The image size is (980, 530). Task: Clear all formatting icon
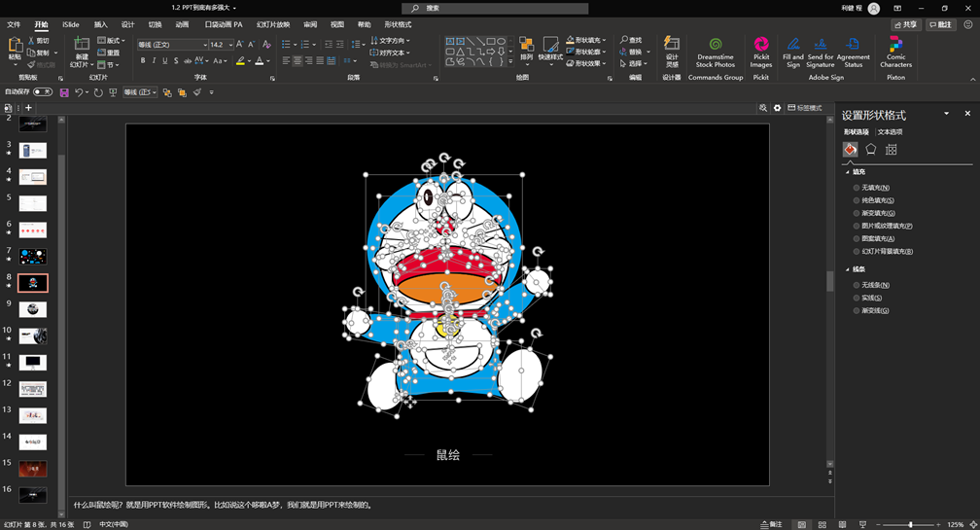266,45
